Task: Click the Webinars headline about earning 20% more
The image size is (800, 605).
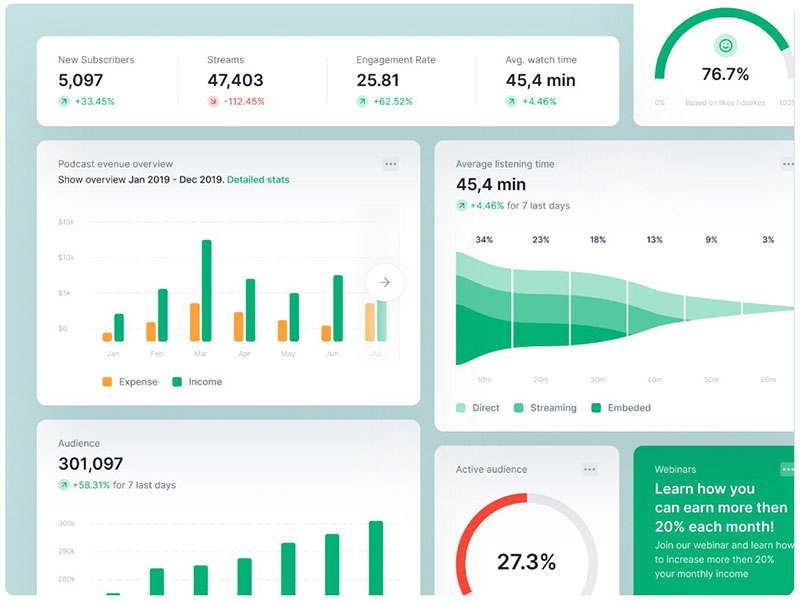Action: pos(721,508)
